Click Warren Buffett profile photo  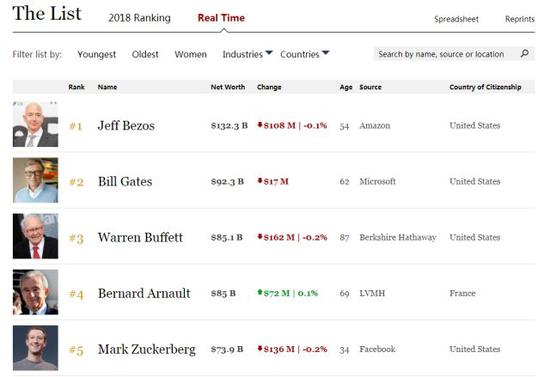pyautogui.click(x=35, y=236)
